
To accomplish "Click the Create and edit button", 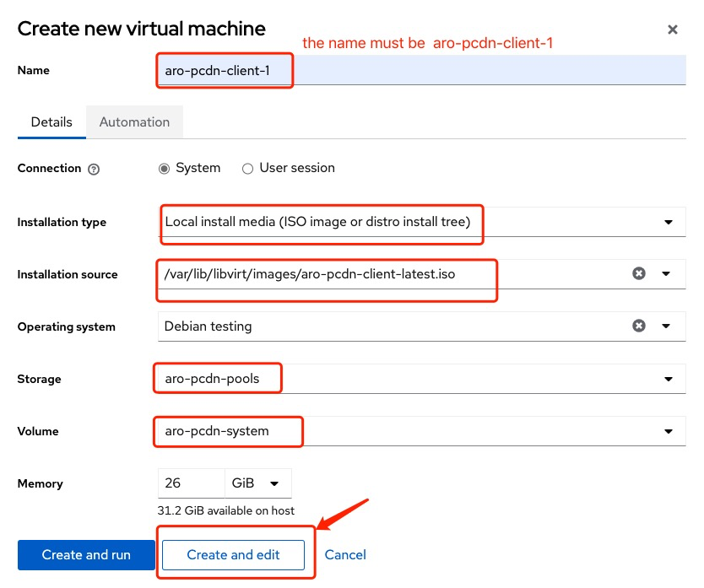I will 233,554.
